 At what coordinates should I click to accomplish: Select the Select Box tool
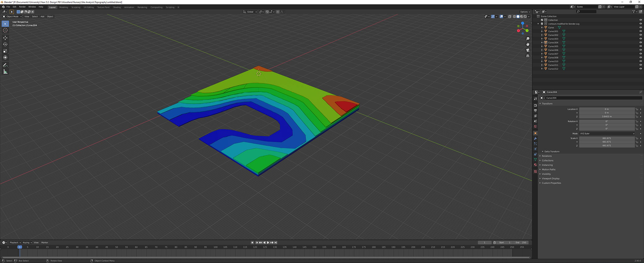point(5,24)
